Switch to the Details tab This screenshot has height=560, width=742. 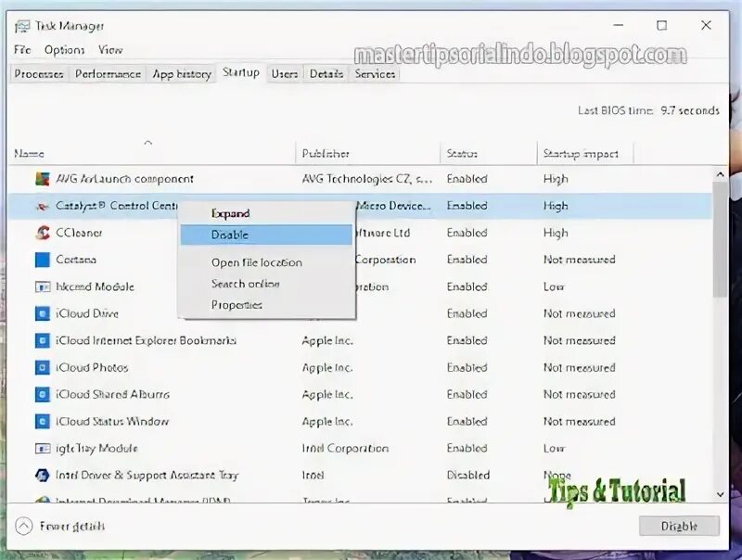click(x=326, y=74)
